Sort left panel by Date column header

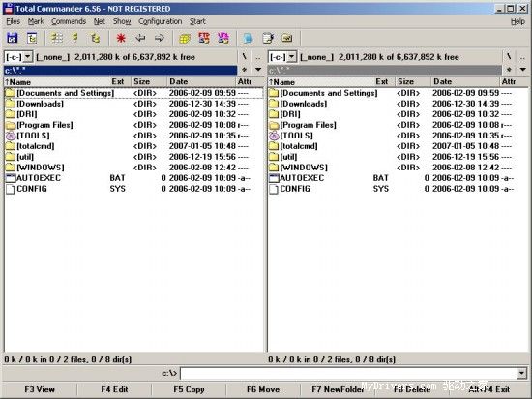tap(201, 82)
